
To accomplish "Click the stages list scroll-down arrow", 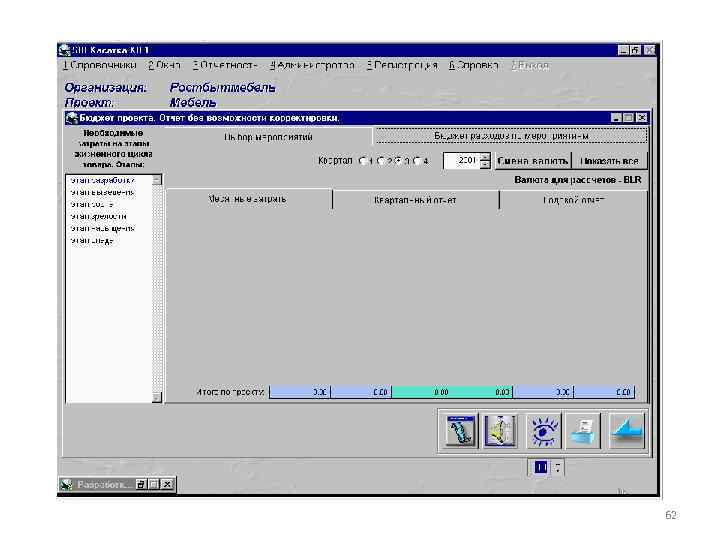I will 157,397.
